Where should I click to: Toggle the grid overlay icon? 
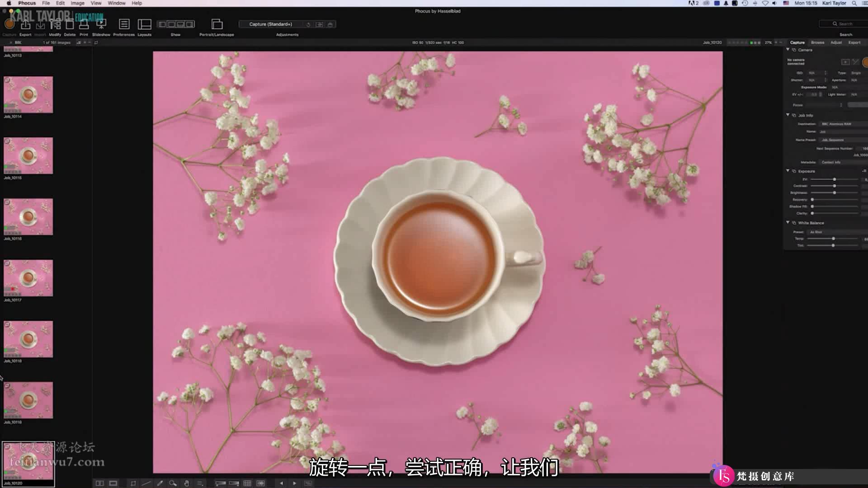click(247, 483)
